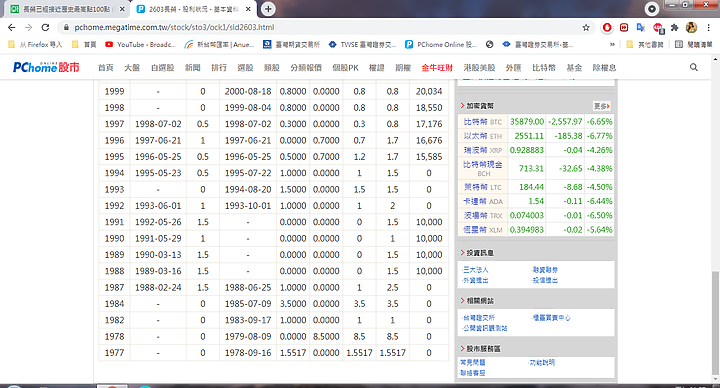Open the Extensions puzzle piece menu
Viewport: 720px width, 388px height.
point(675,28)
